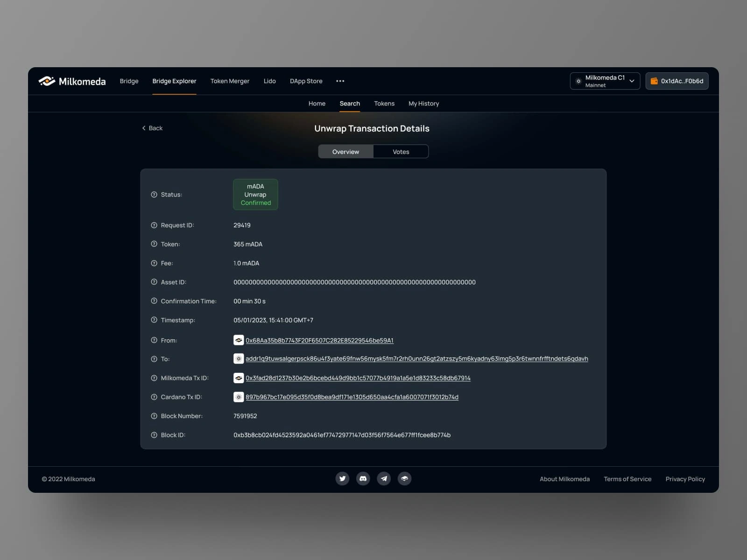747x560 pixels.
Task: Click confirmation time 00 min 30 s
Action: [249, 301]
